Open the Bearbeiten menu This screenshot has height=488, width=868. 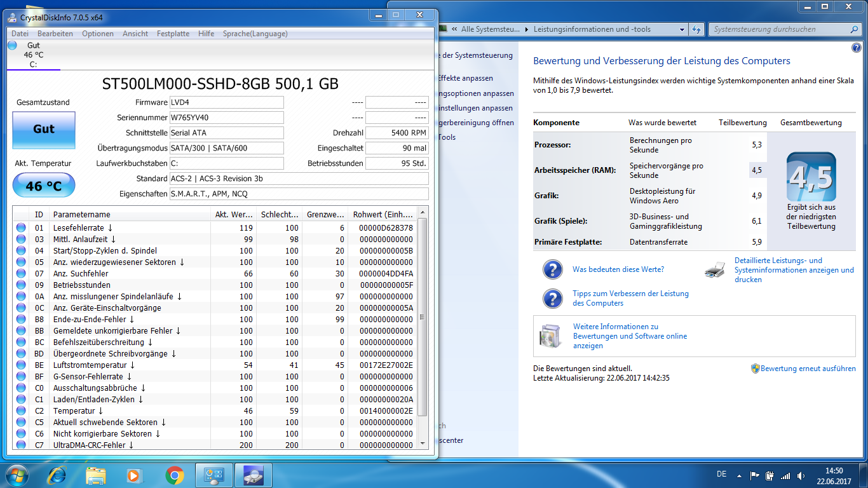[55, 34]
